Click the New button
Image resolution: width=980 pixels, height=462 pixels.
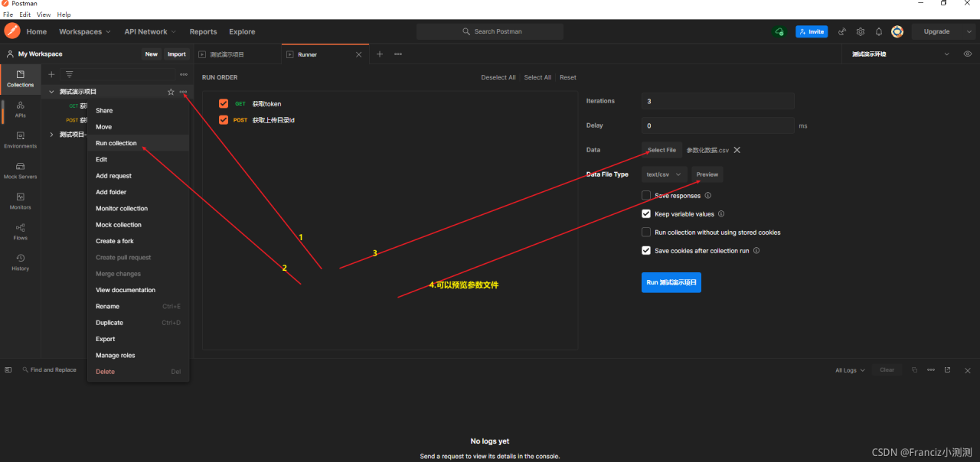coord(152,54)
